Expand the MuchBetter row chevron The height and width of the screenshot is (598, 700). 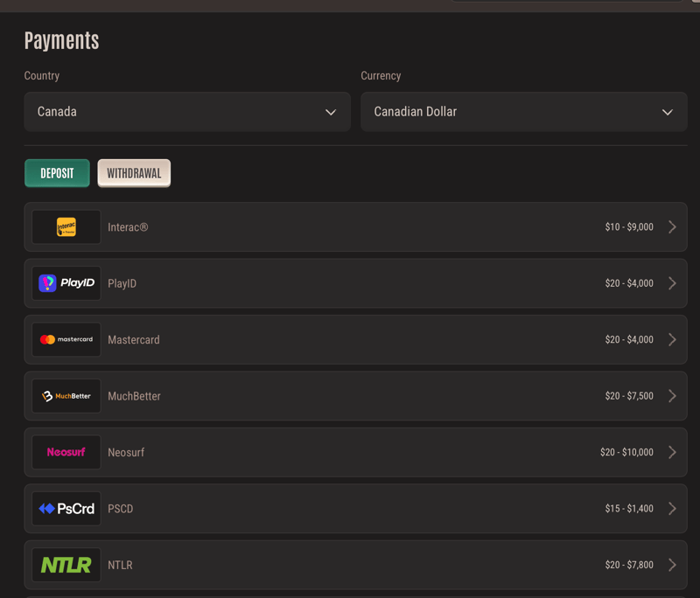pos(672,396)
